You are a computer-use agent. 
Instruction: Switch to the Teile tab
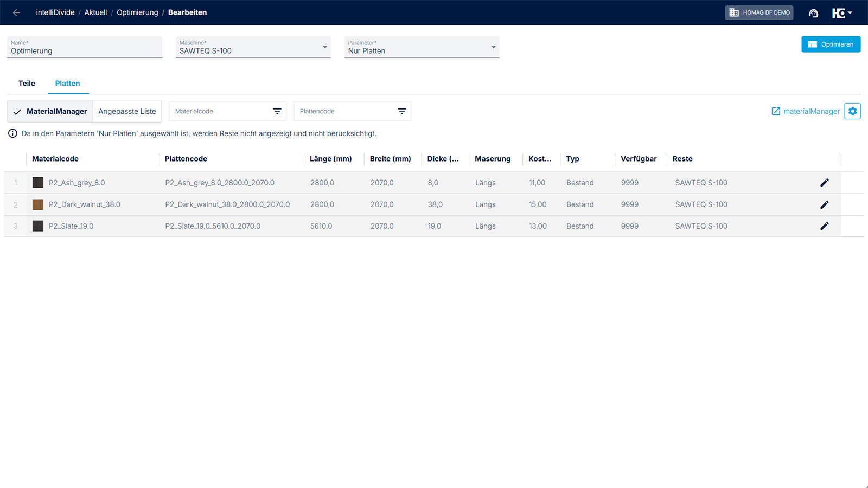pyautogui.click(x=27, y=84)
